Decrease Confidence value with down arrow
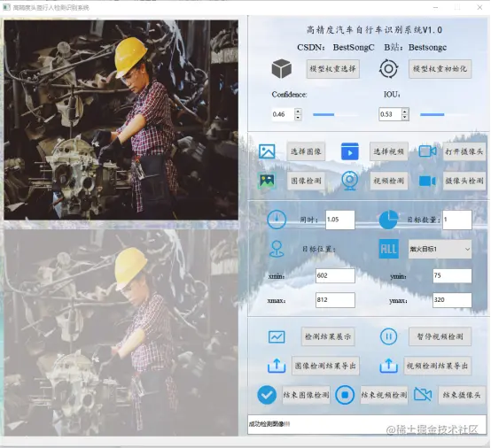The height and width of the screenshot is (448, 491). (298, 118)
